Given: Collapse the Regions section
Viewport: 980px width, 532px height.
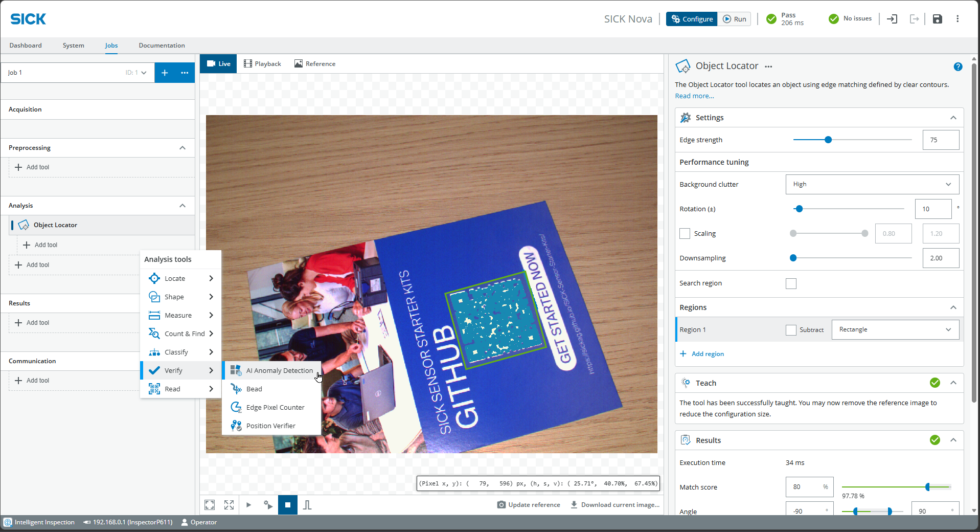Looking at the screenshot, I should pyautogui.click(x=953, y=307).
